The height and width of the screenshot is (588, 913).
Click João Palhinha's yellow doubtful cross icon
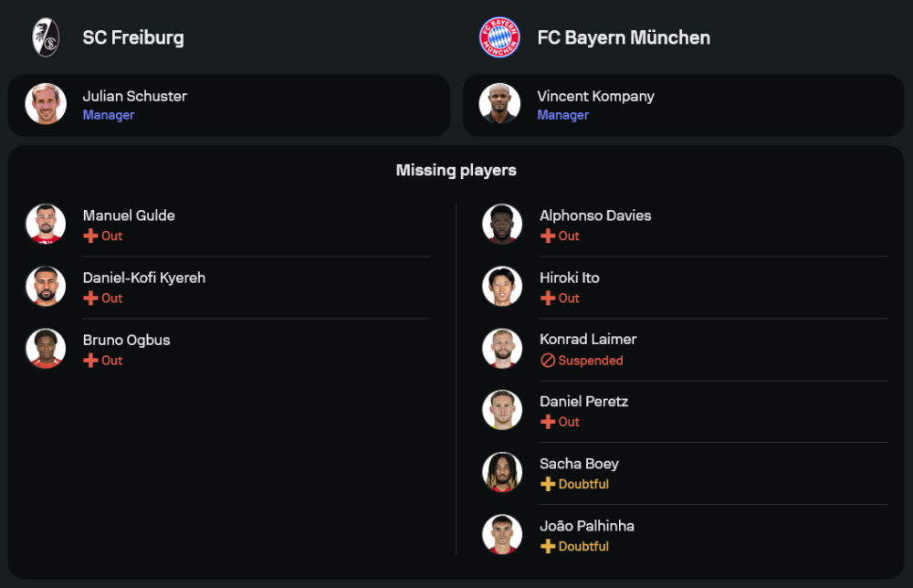tap(548, 547)
